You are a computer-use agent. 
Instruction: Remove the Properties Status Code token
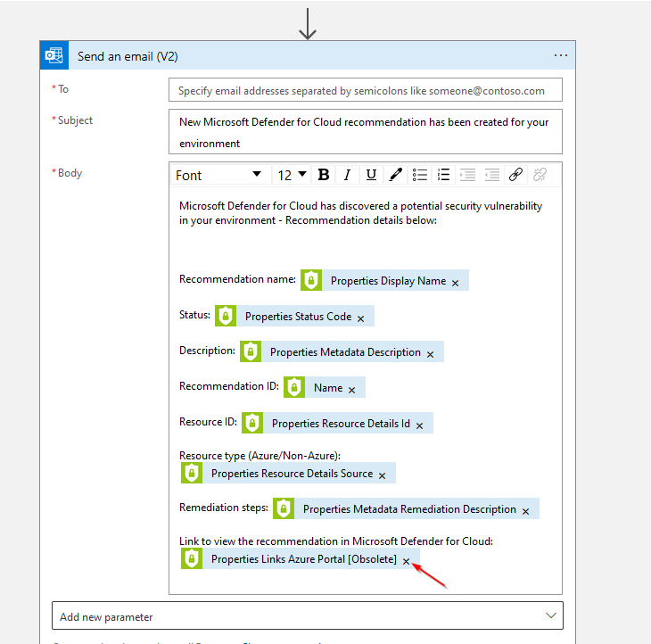pos(361,318)
